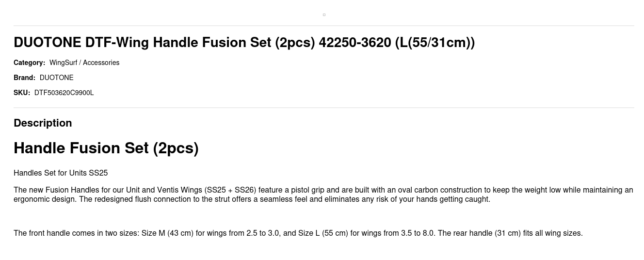Click "Size M (43 cm)" in sizes paragraph
This screenshot has width=644, height=260.
167,233
